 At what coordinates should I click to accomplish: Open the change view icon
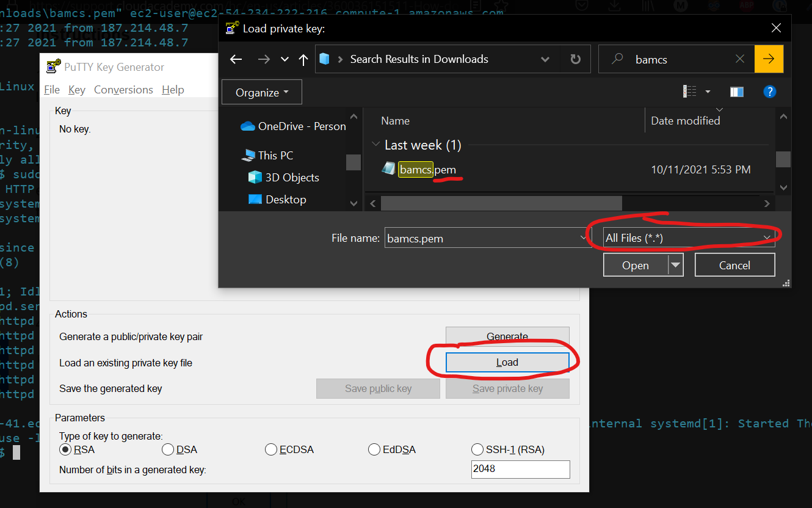[x=690, y=91]
